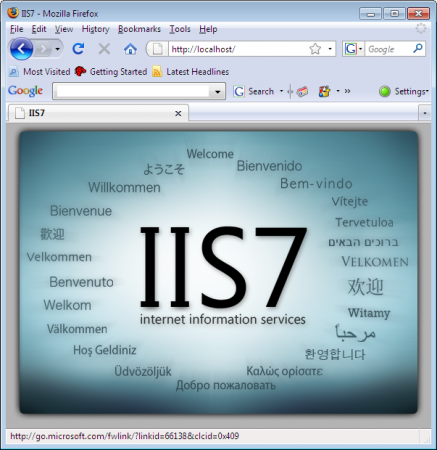Click the Stop loading X icon
Viewport: 437px width, 450px height.
point(104,49)
